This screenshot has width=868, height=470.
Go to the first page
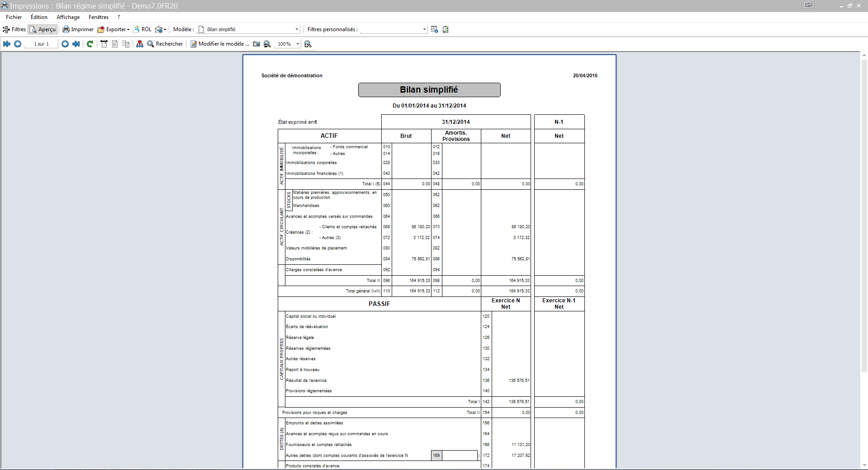click(7, 44)
